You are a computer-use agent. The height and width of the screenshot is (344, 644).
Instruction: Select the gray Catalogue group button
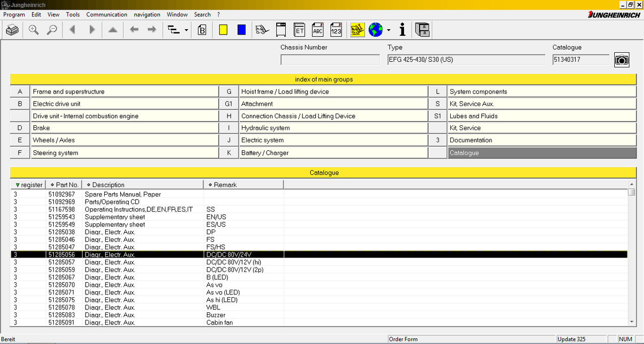click(542, 152)
